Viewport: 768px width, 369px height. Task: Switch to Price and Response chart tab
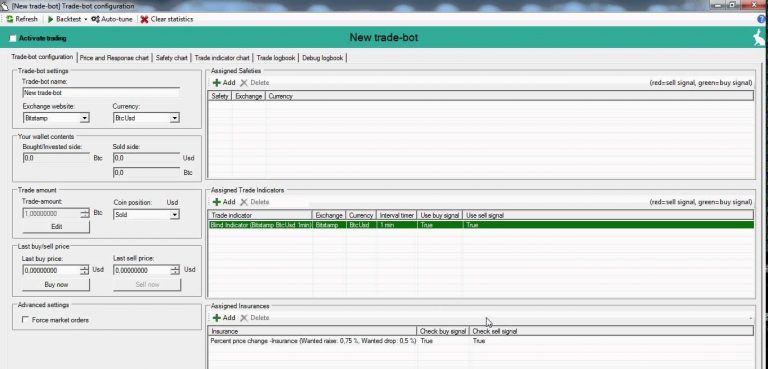click(x=114, y=58)
